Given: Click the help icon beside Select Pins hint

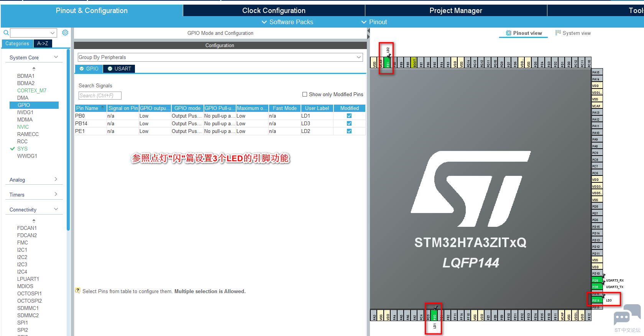Looking at the screenshot, I should (78, 291).
